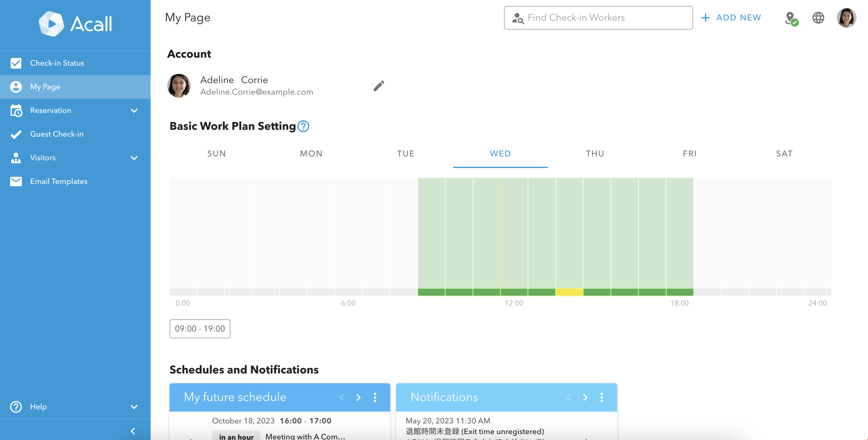Expand the Visitors sidebar section

coord(134,158)
